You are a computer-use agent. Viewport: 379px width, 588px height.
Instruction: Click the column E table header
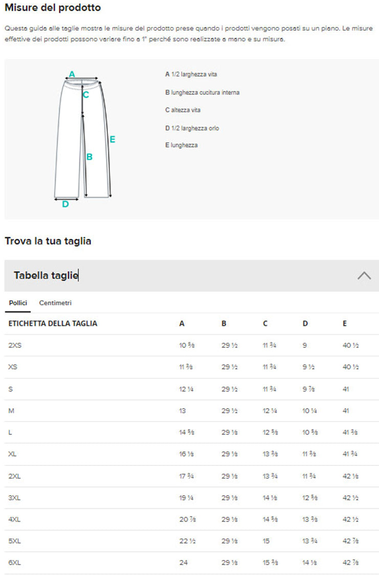point(345,323)
